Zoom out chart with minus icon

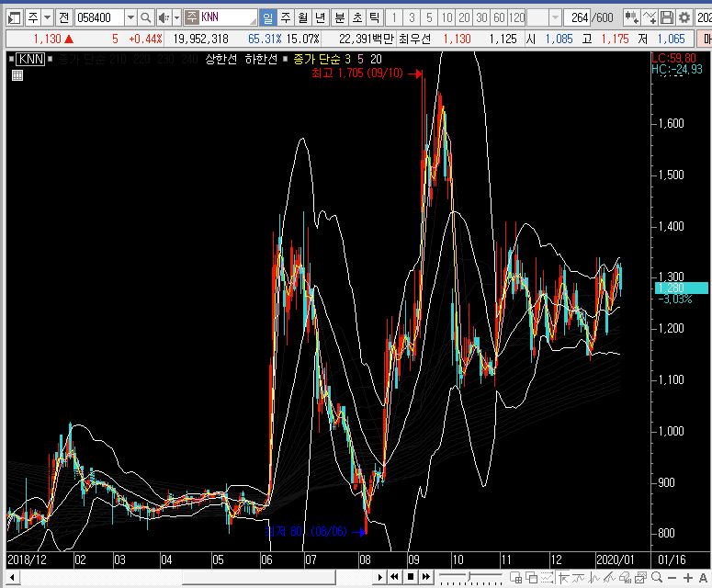[x=672, y=578]
